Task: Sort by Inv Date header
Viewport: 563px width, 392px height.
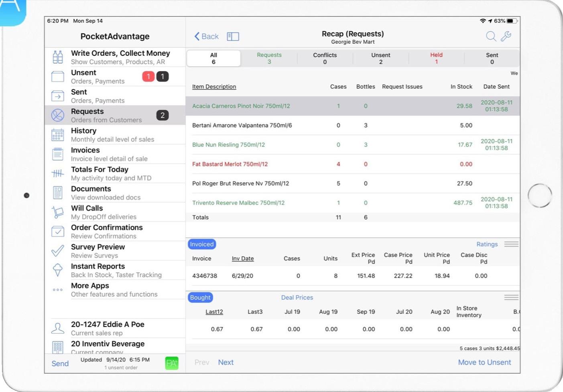Action: (x=243, y=258)
